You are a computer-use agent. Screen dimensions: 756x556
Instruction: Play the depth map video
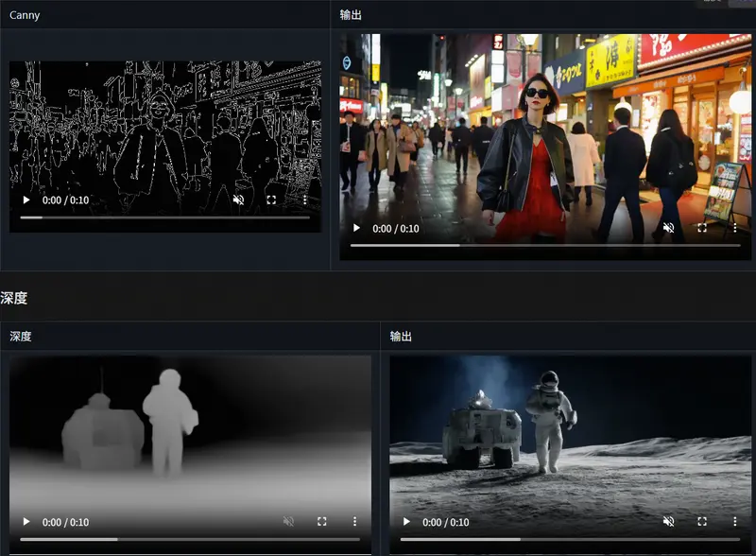pyautogui.click(x=26, y=522)
